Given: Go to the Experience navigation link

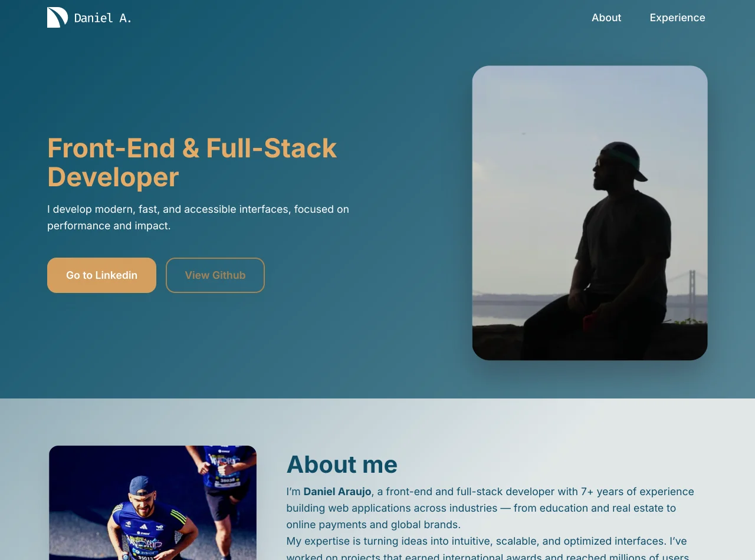Looking at the screenshot, I should coord(677,18).
